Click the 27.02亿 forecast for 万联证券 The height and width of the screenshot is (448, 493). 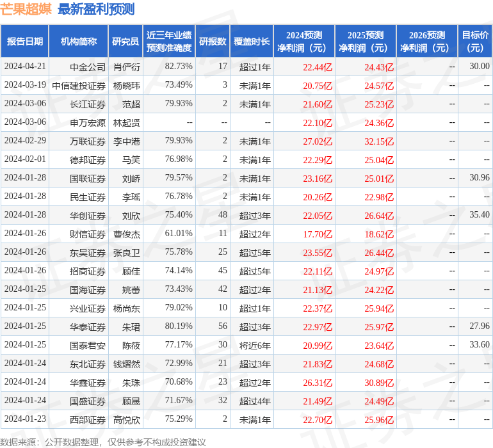pos(318,141)
